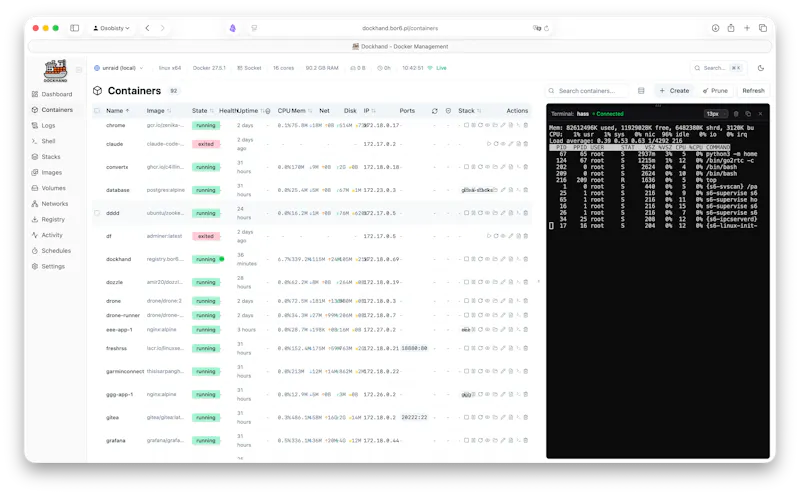Click the Safari address bar
The height and width of the screenshot is (495, 800).
400,28
